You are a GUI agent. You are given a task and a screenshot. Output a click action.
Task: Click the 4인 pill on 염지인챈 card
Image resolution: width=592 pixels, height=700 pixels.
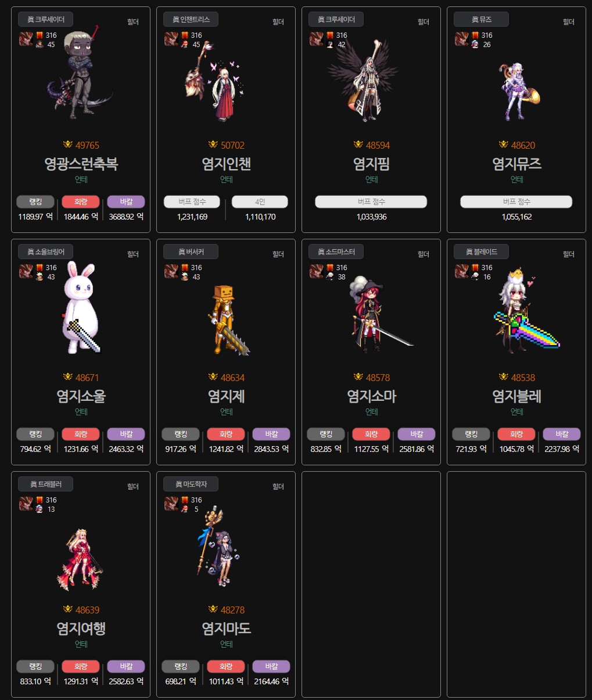[260, 202]
